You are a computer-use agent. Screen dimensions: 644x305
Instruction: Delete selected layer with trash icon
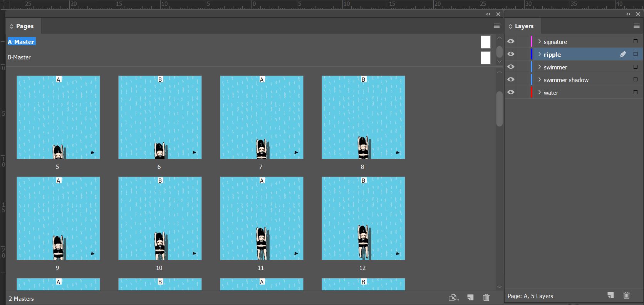point(626,295)
